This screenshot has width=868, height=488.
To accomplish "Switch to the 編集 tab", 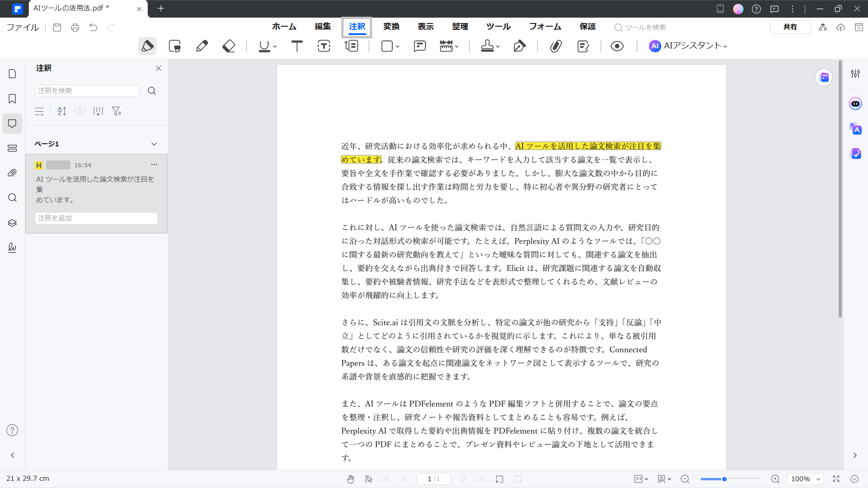I will (x=323, y=27).
